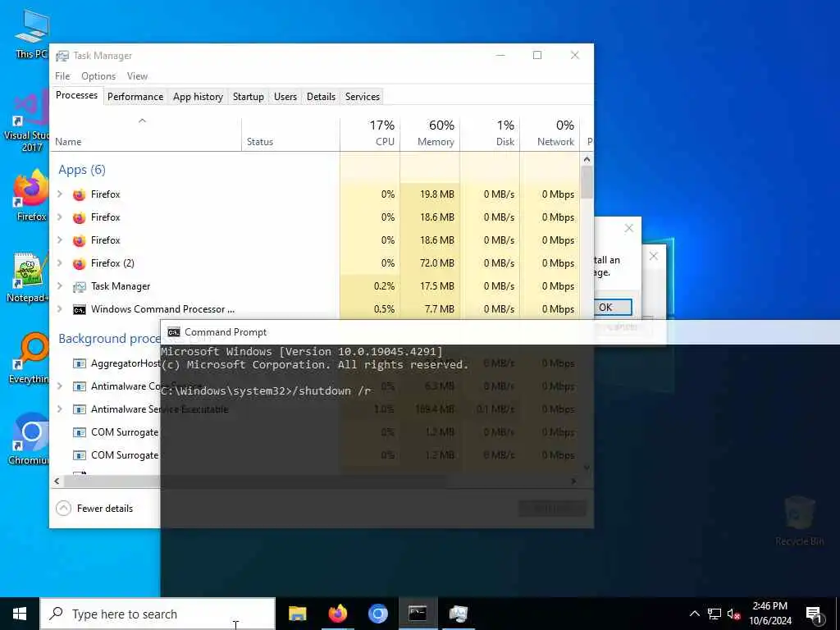Switch to Task Manager taskbar button
The height and width of the screenshot is (630, 840).
458,614
